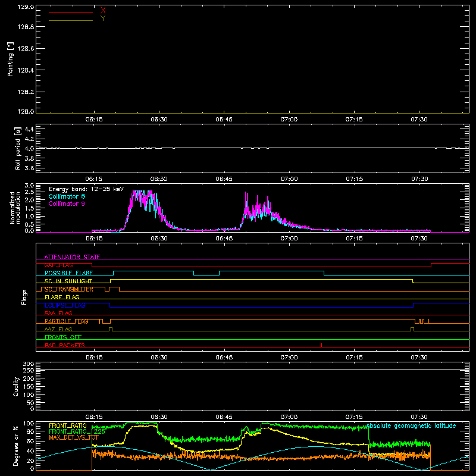Click the PARTICLE_FLAG label
The image size is (476, 476).
[67, 321]
